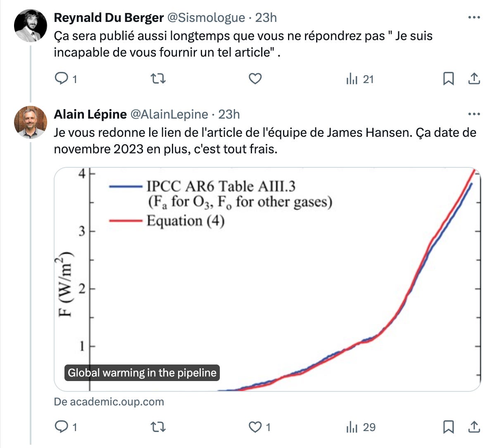
Task: Retweet Alain Lépine's post
Action: pyautogui.click(x=158, y=427)
